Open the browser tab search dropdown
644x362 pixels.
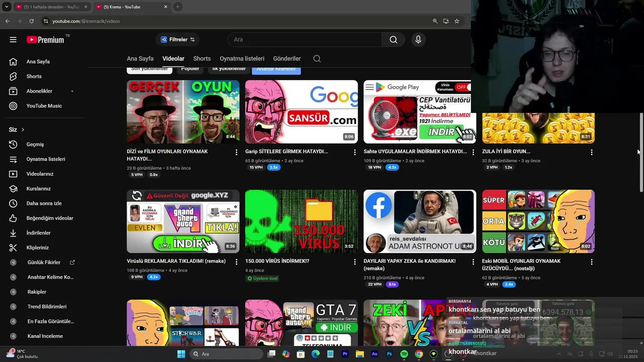[7, 7]
